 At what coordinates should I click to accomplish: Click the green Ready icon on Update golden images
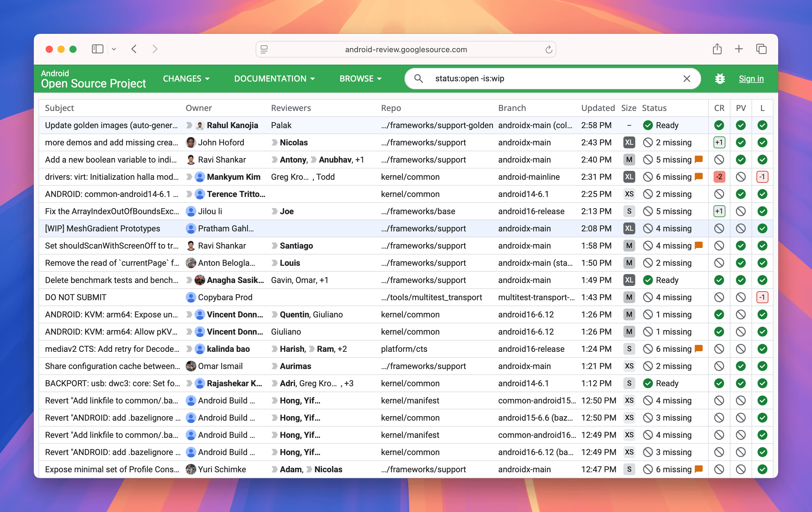point(648,125)
